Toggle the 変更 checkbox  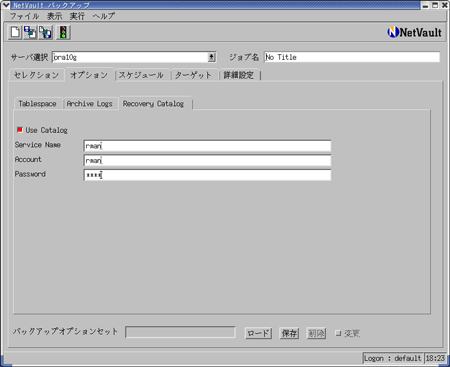click(338, 333)
